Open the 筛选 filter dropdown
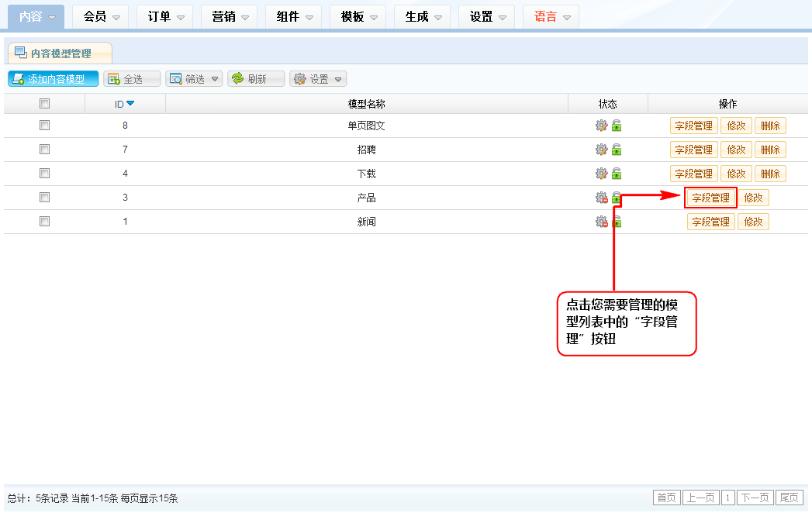 (194, 79)
